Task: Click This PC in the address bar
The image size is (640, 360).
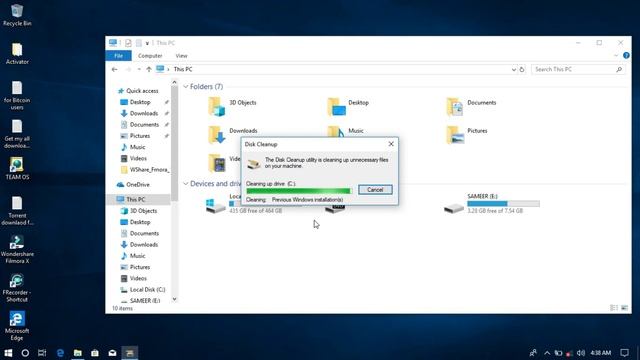Action: tap(182, 69)
